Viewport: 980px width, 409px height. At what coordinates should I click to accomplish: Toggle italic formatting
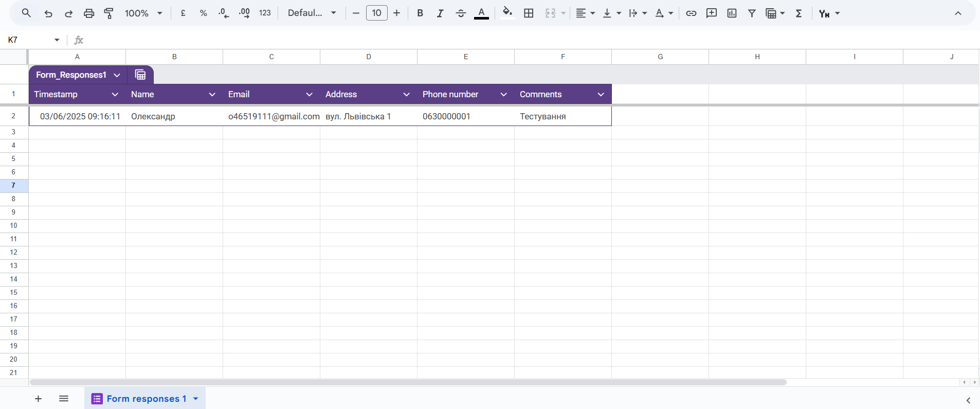[440, 13]
